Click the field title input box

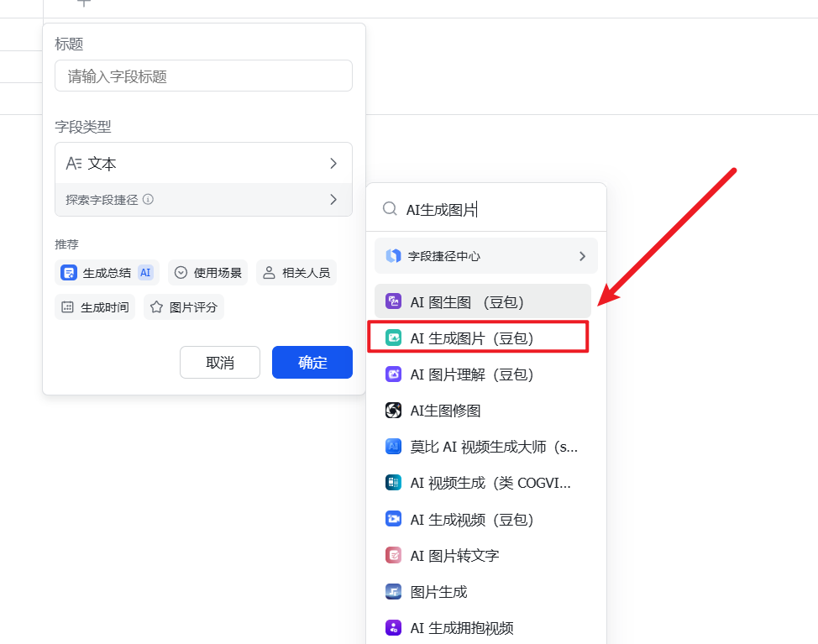click(x=203, y=76)
